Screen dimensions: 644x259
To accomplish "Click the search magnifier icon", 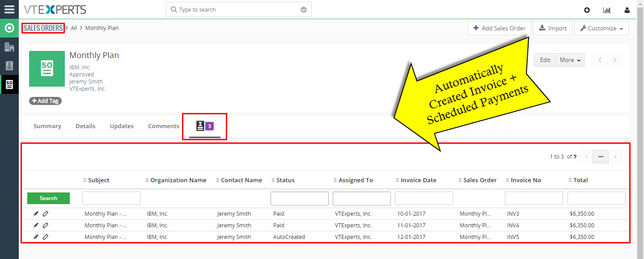I will (x=174, y=9).
